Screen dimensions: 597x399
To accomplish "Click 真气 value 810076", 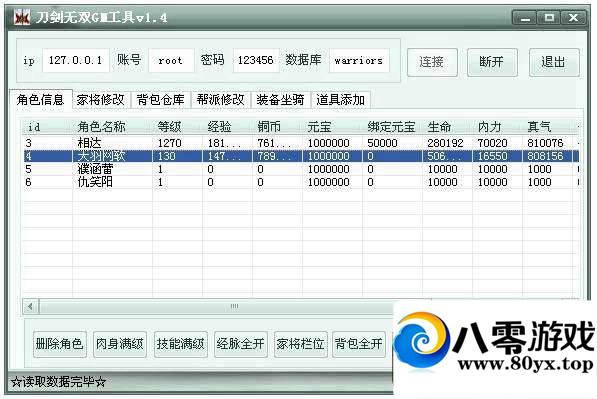I will (545, 143).
